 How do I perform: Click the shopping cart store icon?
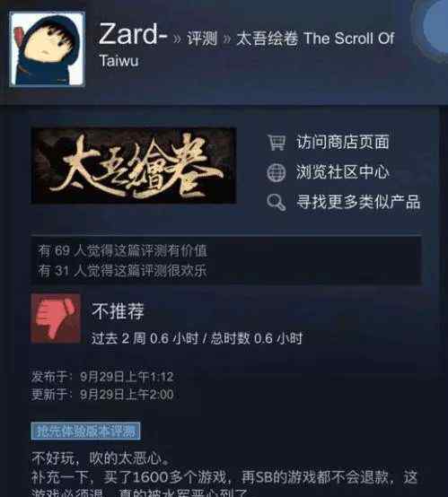[x=277, y=143]
